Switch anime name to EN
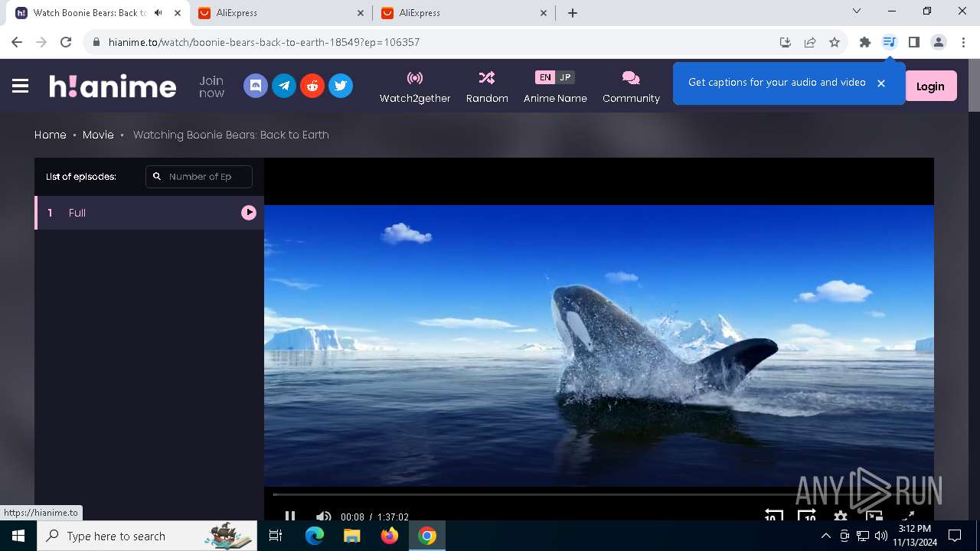This screenshot has height=551, width=980. (x=544, y=77)
